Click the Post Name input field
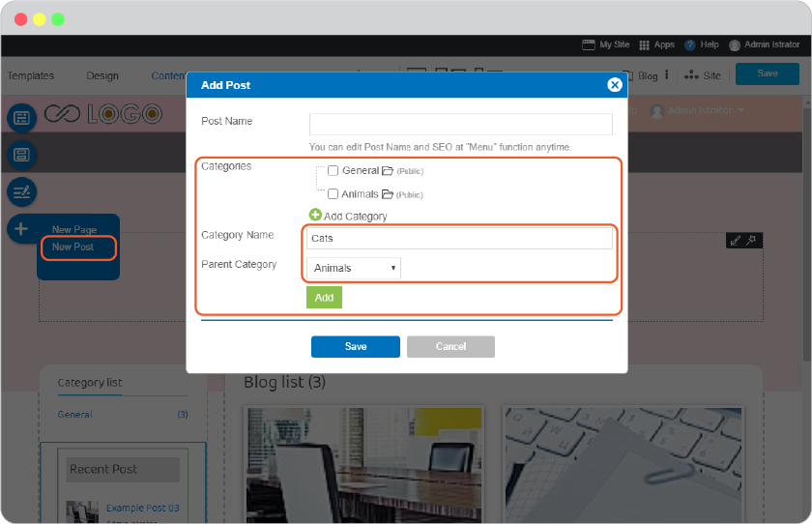The height and width of the screenshot is (524, 812). [x=460, y=125]
